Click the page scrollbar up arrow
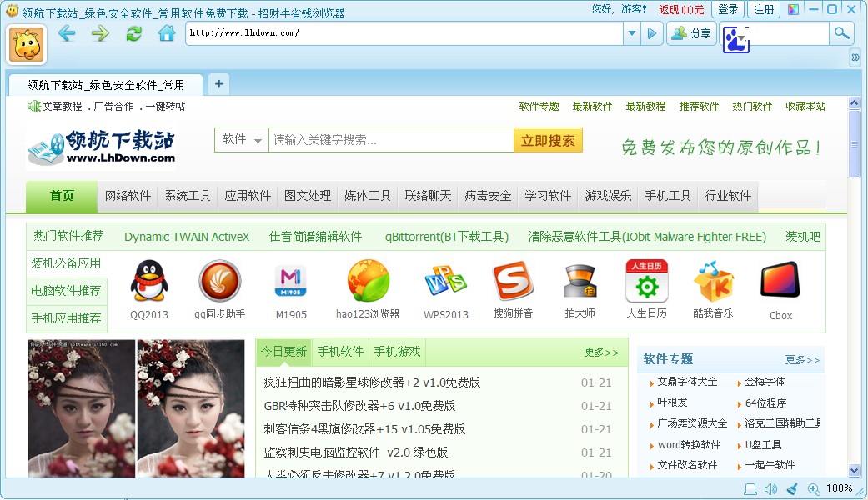The image size is (868, 500). 854,102
